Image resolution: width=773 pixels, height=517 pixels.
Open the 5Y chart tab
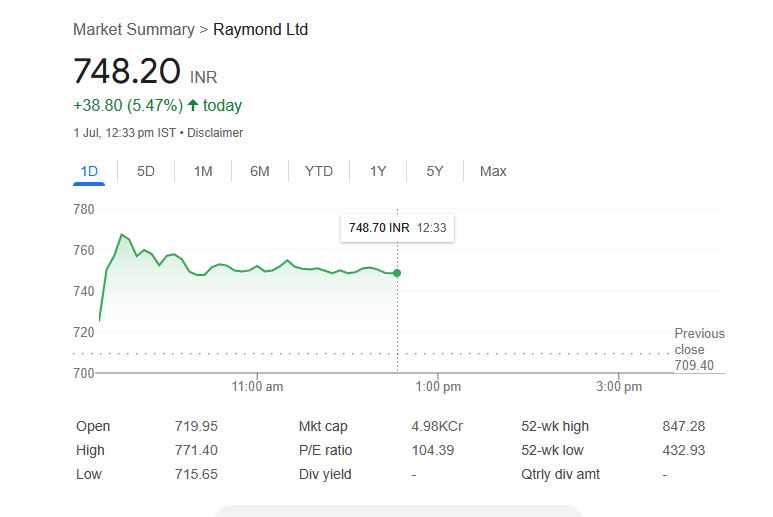click(x=435, y=171)
